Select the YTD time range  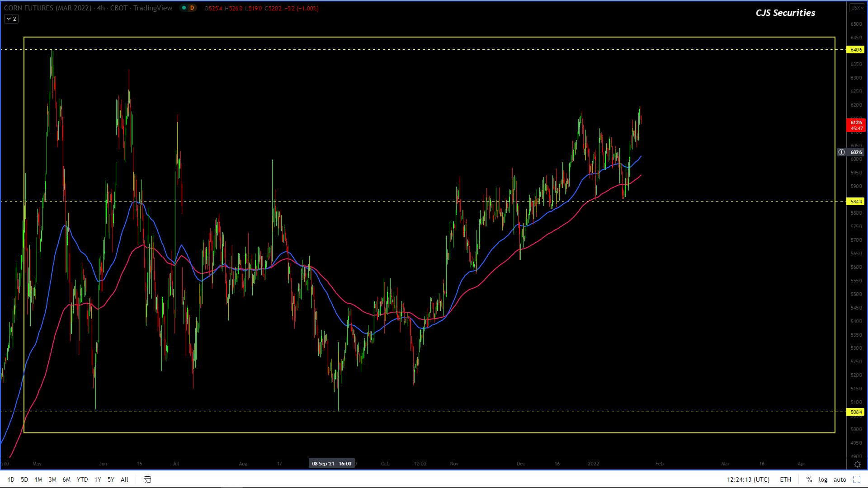[82, 479]
